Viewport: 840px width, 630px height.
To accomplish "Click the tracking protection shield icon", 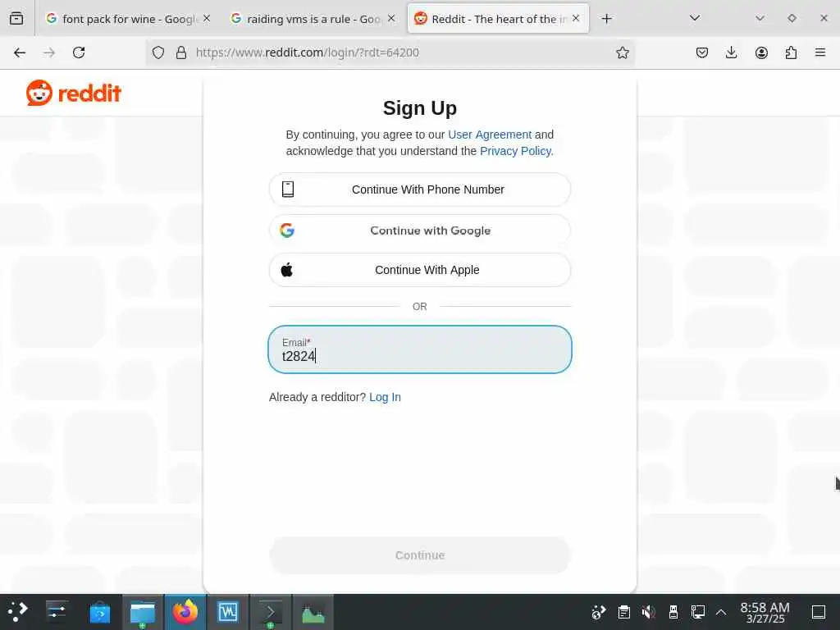I will (x=158, y=52).
